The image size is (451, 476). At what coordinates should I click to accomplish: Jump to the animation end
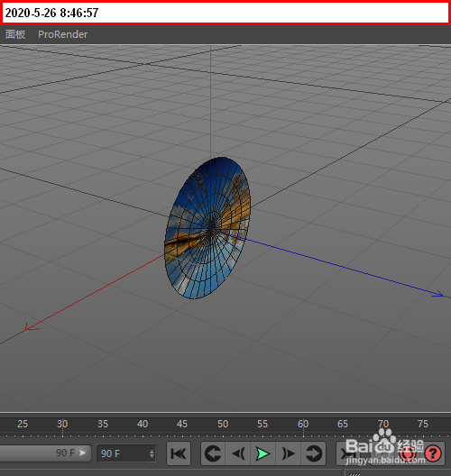[x=348, y=453]
